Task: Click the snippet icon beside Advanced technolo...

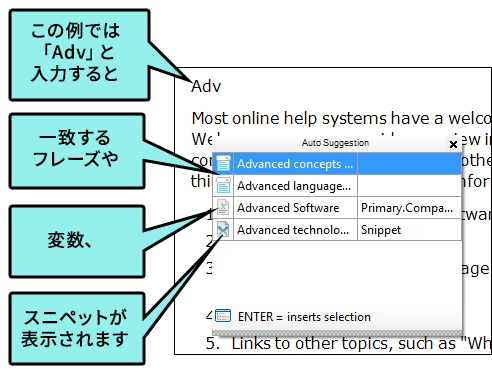Action: (x=223, y=229)
